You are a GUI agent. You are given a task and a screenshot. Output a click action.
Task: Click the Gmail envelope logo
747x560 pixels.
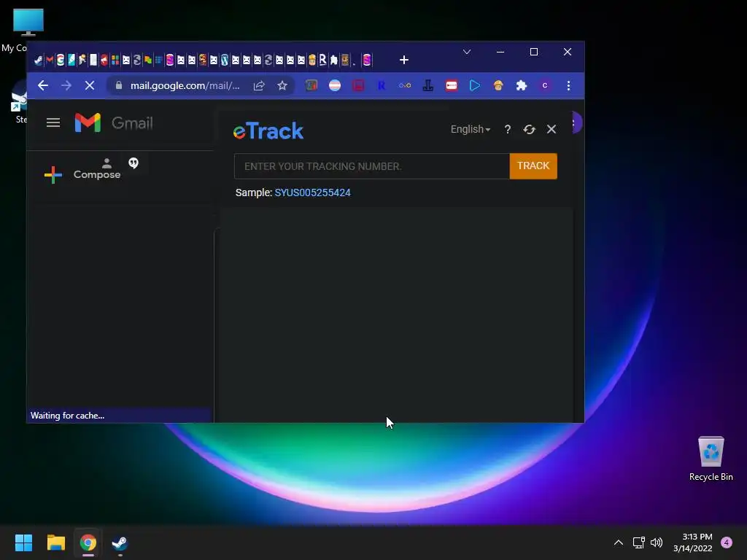(88, 122)
